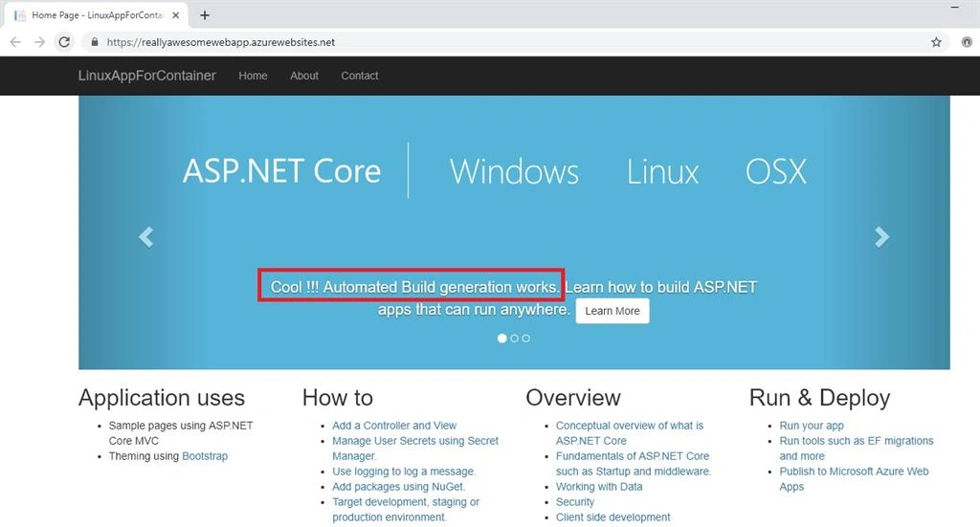Click the Application uses heading
This screenshot has width=980, height=527.
click(161, 398)
